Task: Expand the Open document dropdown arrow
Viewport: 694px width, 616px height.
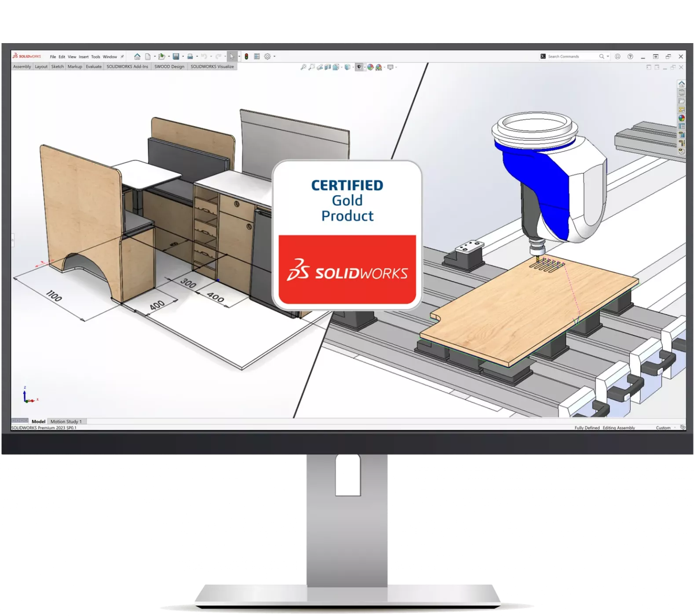Action: click(169, 56)
